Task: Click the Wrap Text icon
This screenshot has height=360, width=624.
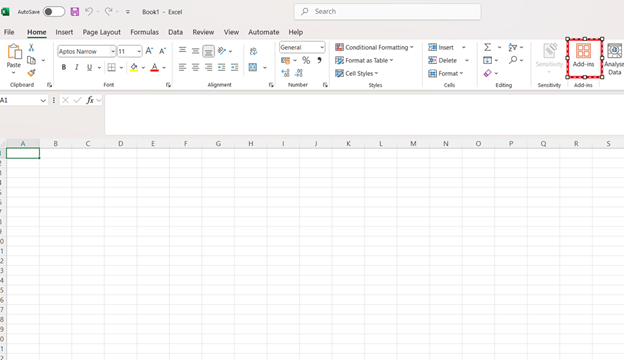Action: [x=253, y=51]
